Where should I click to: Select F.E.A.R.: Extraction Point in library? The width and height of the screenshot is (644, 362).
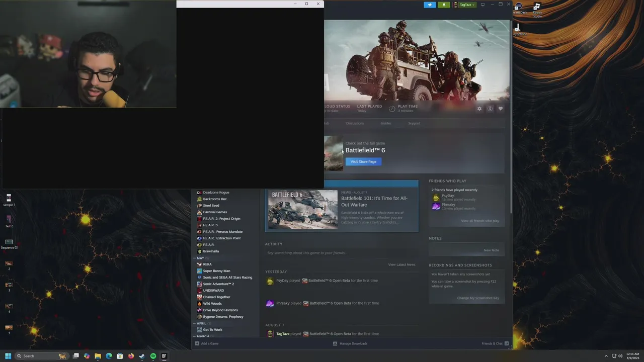point(221,238)
